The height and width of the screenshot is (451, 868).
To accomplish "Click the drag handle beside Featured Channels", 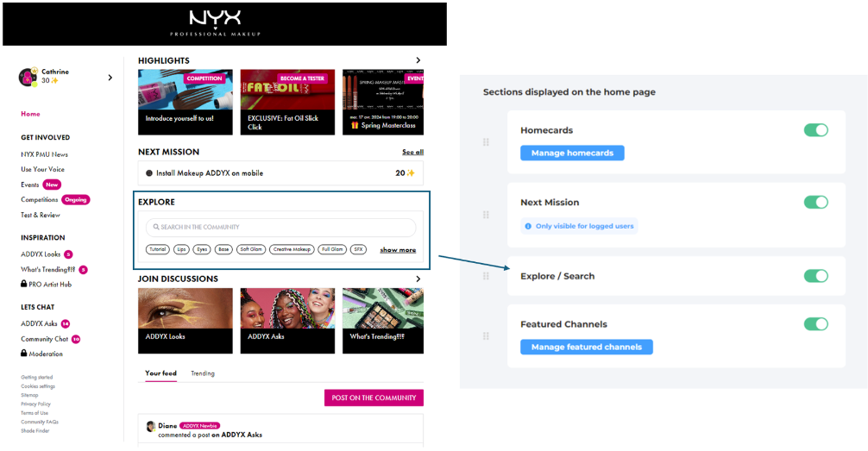I will (x=486, y=336).
